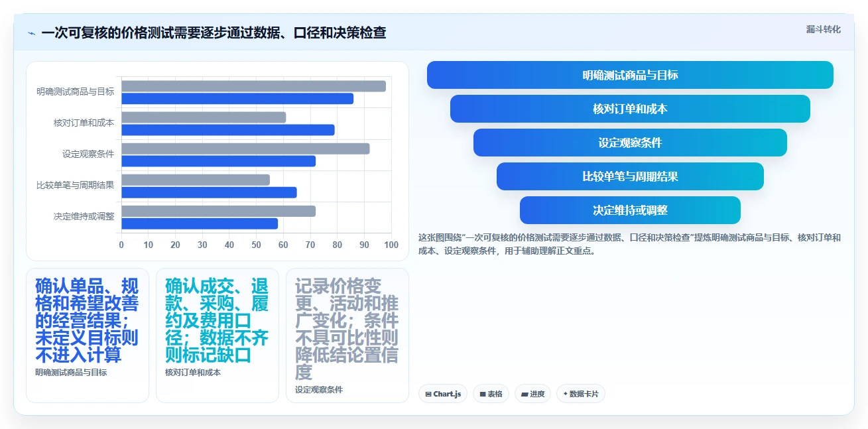Click gray bar for 核对订单和成本
This screenshot has height=429, width=868.
click(204, 117)
